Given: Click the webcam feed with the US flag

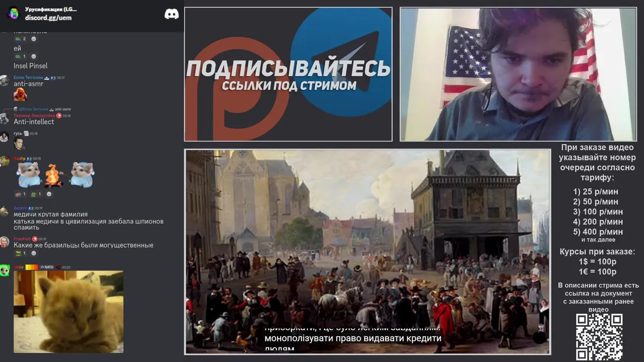Looking at the screenshot, I should point(518,74).
